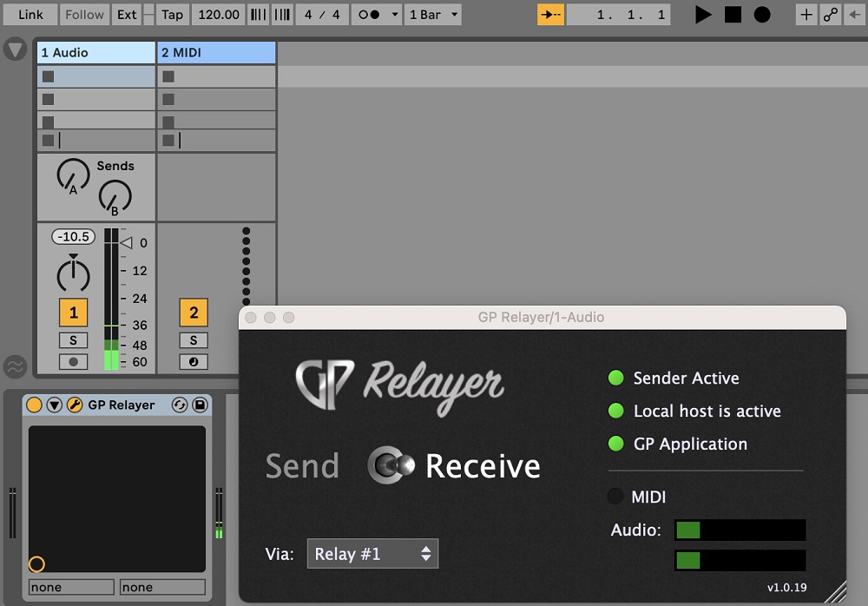Flip the Send/Receive toggle switch
868x606 pixels.
click(391, 465)
